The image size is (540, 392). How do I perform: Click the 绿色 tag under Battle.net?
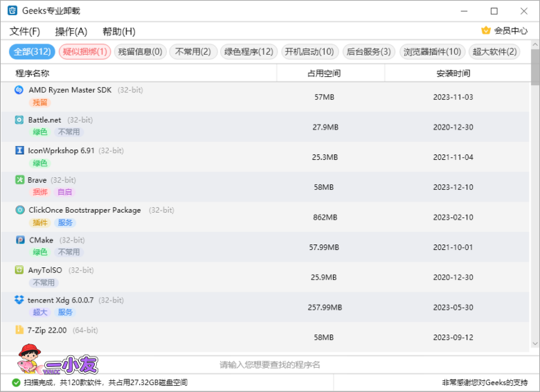40,132
